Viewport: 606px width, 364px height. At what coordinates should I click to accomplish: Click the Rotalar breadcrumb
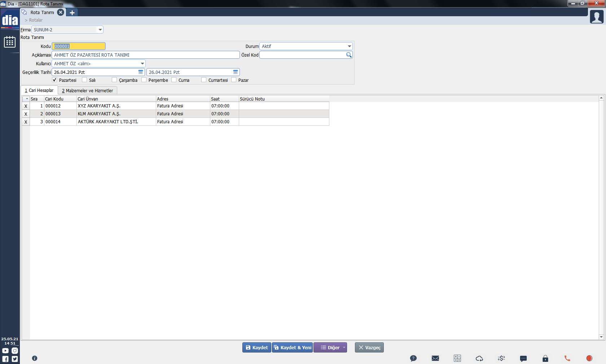(x=36, y=20)
